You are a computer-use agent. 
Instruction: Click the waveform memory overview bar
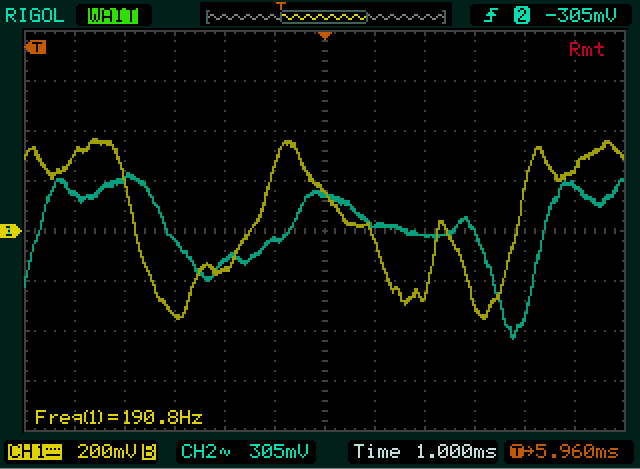click(325, 14)
